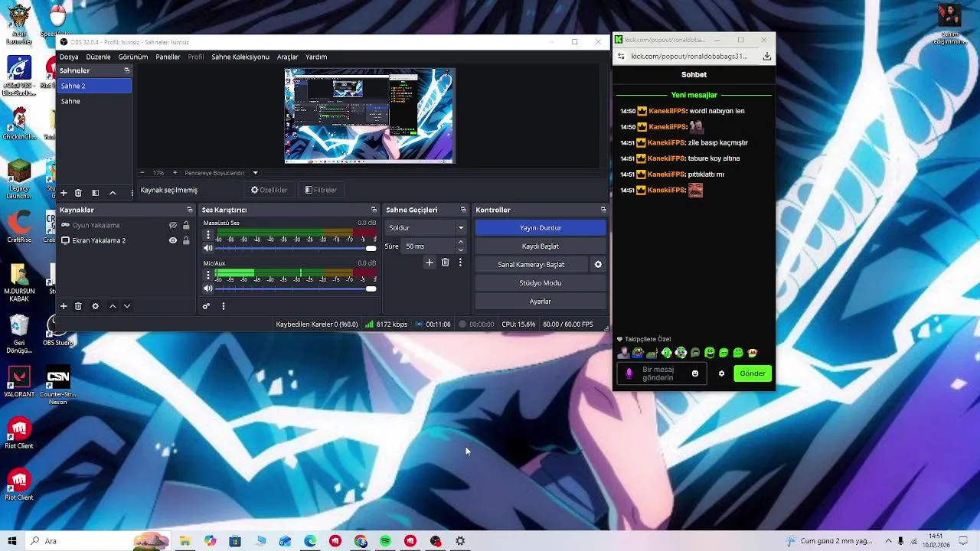Click Sanal Kamerayı Başlat button
Screen dimensions: 980x551
pyautogui.click(x=531, y=265)
